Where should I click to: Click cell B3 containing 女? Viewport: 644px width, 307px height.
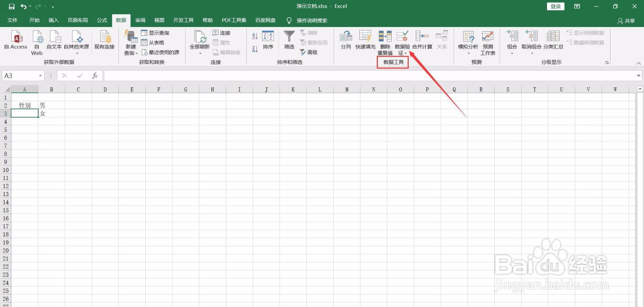52,113
